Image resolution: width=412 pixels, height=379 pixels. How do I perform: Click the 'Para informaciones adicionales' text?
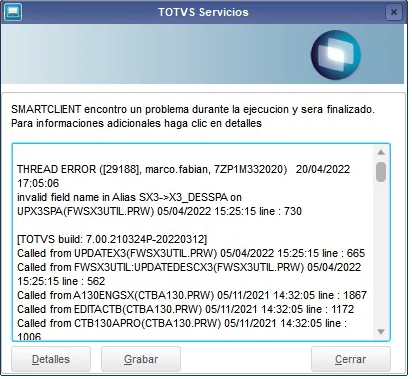coord(136,123)
